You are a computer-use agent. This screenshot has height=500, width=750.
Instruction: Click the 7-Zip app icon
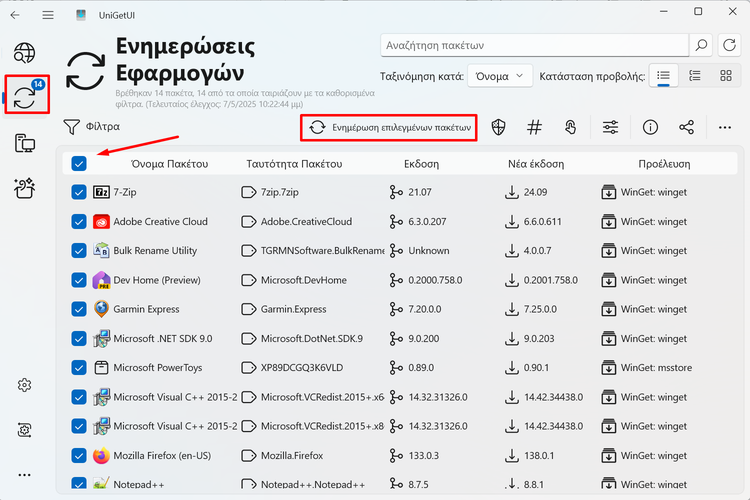click(x=101, y=192)
